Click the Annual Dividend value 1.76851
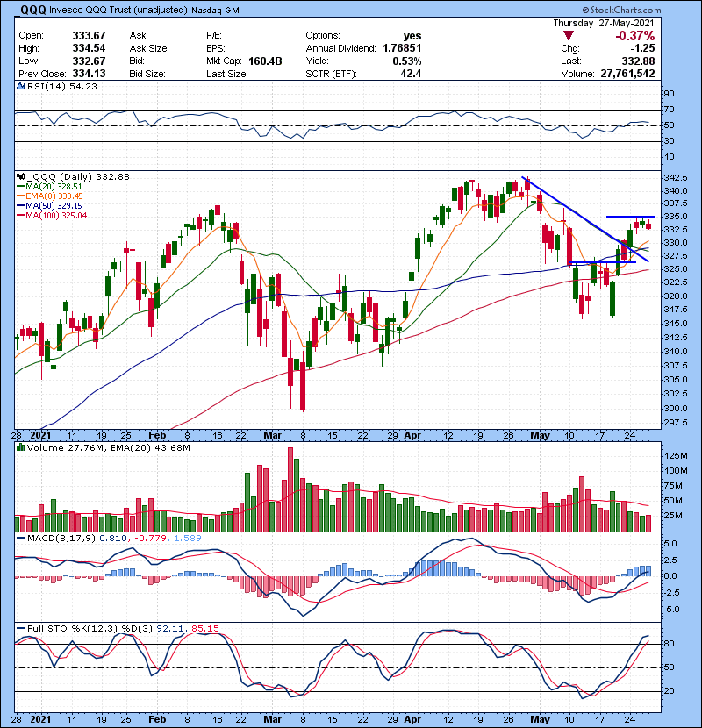Screen dimensions: 702x728 point(402,48)
